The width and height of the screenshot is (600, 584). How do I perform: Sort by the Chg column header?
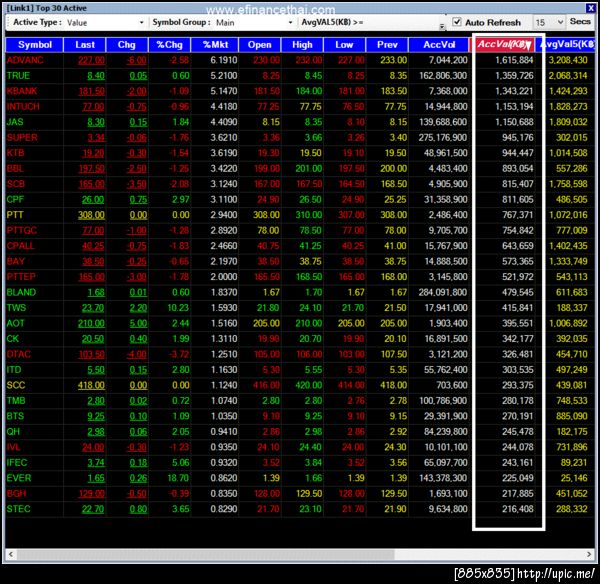(127, 45)
